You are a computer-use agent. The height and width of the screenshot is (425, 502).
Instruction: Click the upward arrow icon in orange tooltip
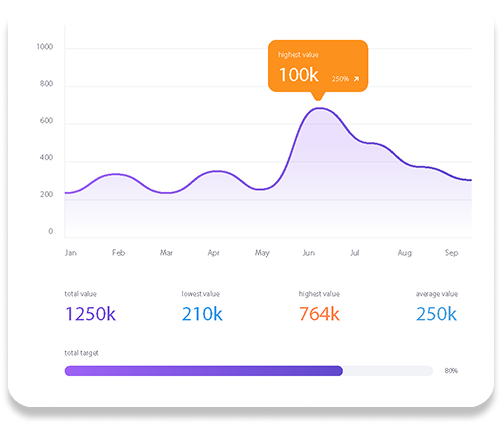coord(356,79)
